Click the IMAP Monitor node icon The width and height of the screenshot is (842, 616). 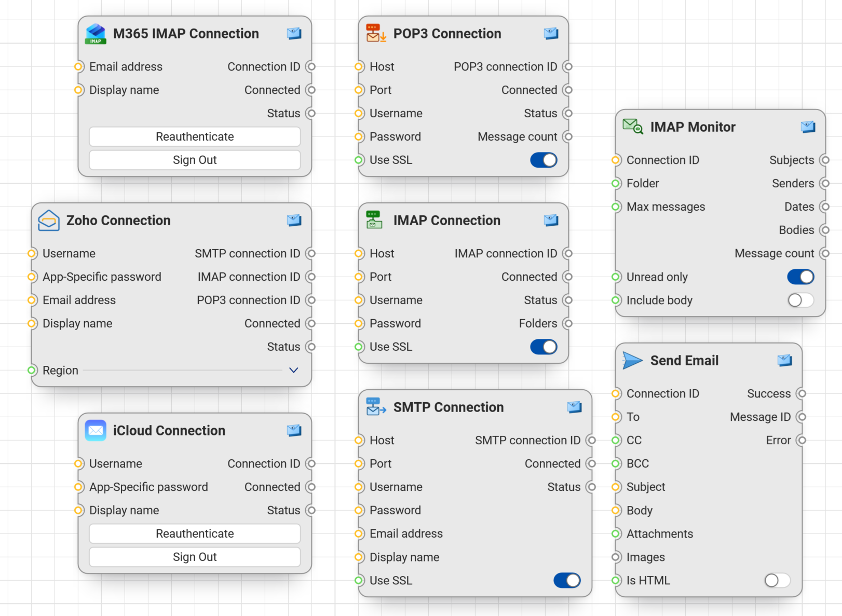pyautogui.click(x=633, y=127)
